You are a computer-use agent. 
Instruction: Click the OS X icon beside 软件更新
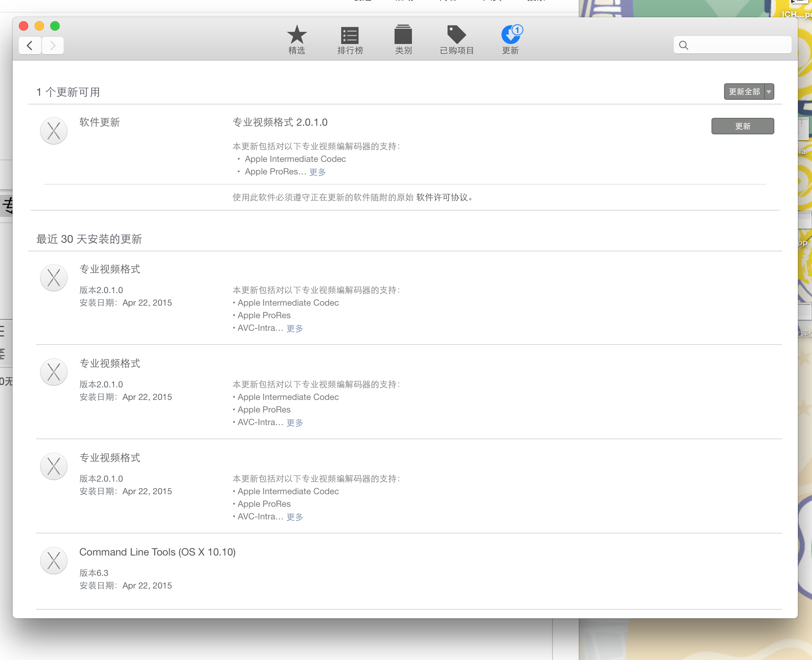coord(54,131)
